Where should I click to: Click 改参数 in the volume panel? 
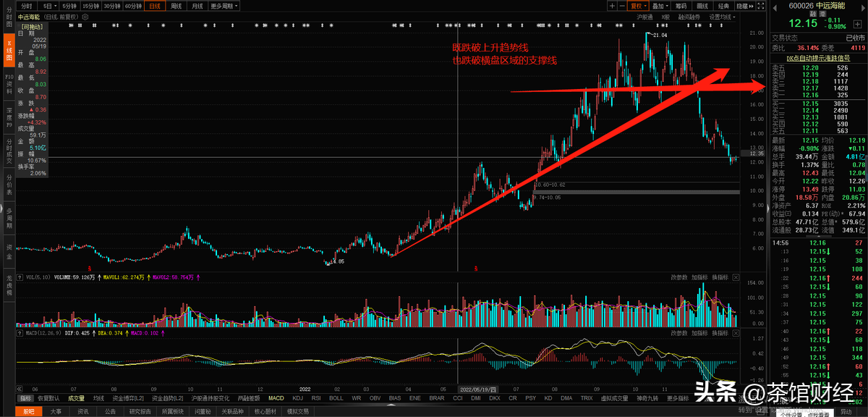[678, 277]
